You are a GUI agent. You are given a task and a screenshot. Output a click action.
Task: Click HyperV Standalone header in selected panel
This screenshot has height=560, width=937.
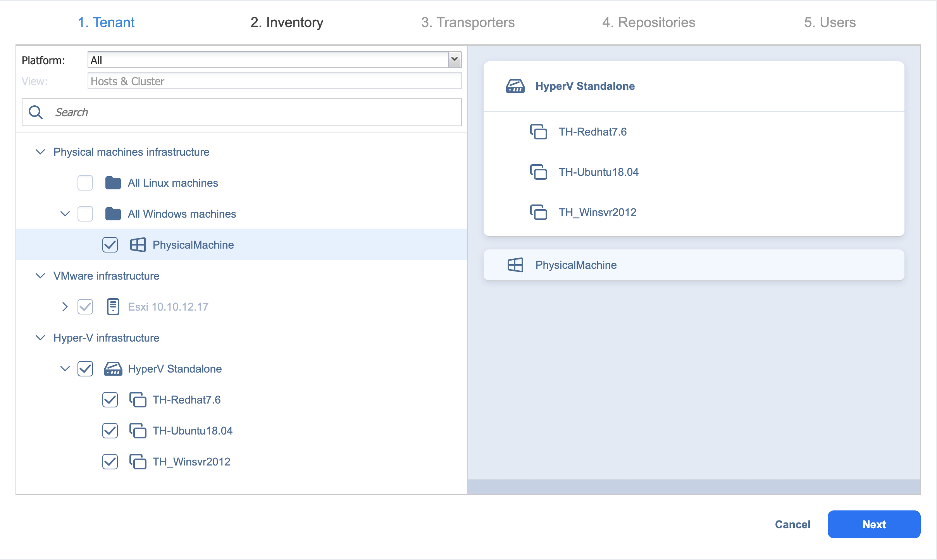[585, 86]
